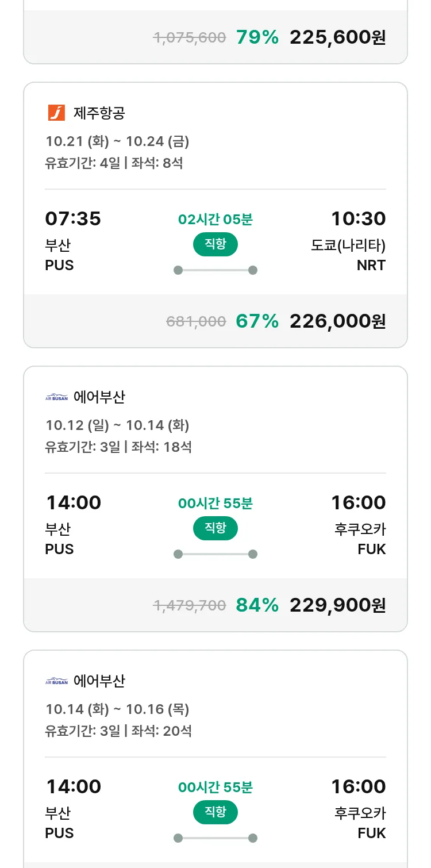The width and height of the screenshot is (431, 868).
Task: Open the 10.12 (일) ~ 10.14 (화) date range
Action: tap(117, 425)
